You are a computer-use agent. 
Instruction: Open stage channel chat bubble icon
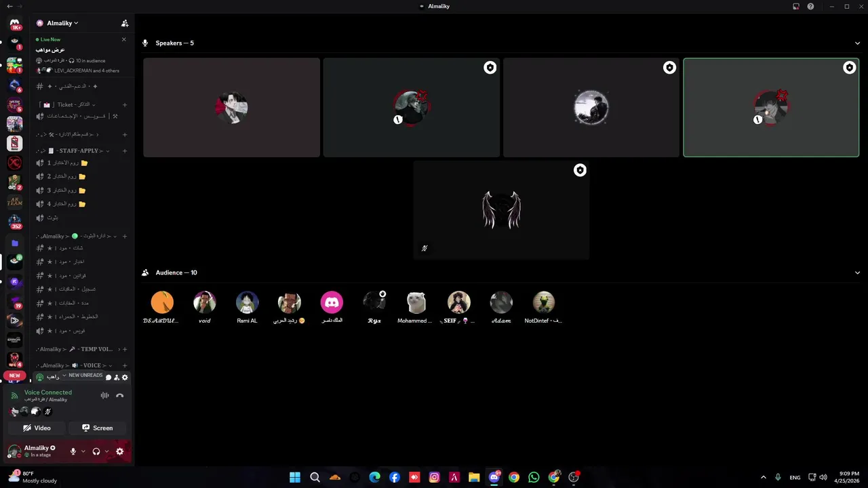108,378
